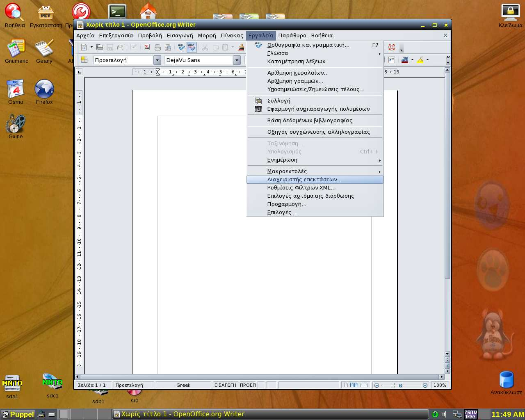The height and width of the screenshot is (420, 525).
Task: Expand the Προεπιλογή paragraph style dropdown
Action: click(157, 60)
